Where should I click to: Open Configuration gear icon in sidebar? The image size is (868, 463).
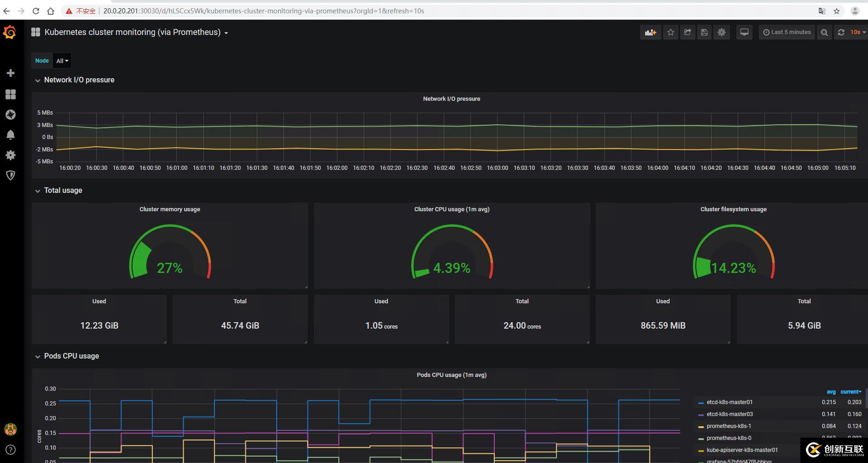click(x=11, y=155)
